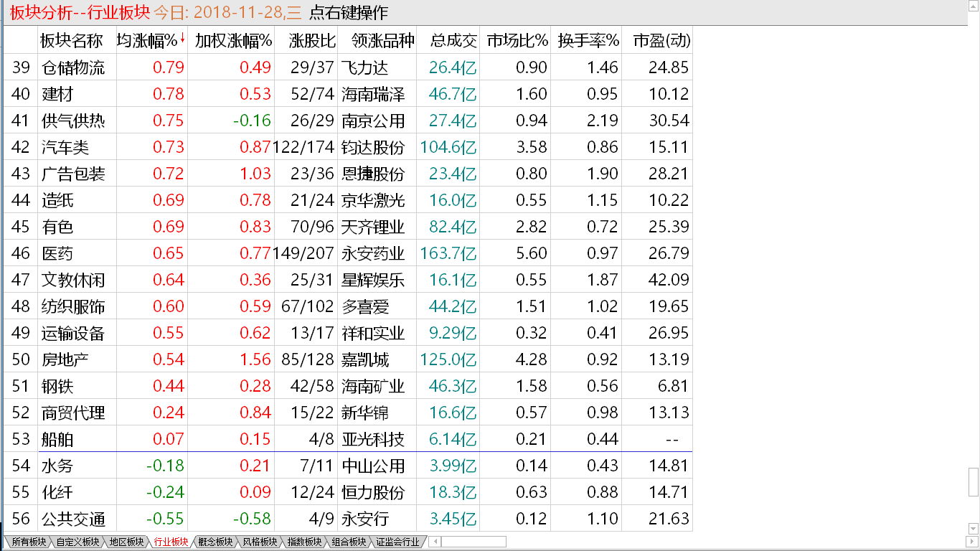Select the 汽车类 sector row
The width and height of the screenshot is (980, 551).
coord(348,147)
